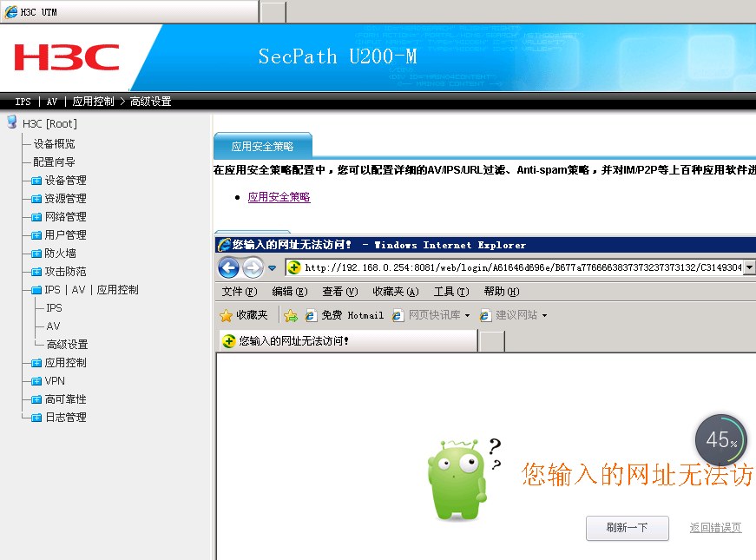The height and width of the screenshot is (560, 756).
Task: Click the 应用安全策略 tab header
Action: click(263, 146)
